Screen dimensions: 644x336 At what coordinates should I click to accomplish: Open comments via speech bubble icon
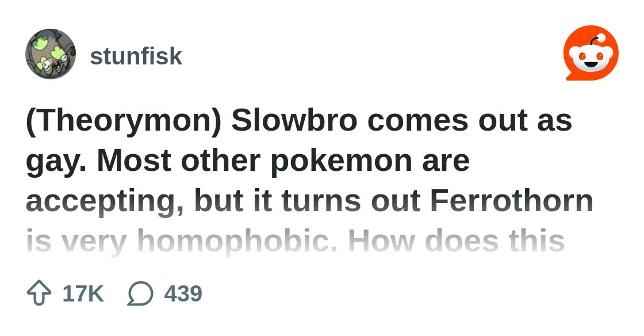(x=140, y=293)
